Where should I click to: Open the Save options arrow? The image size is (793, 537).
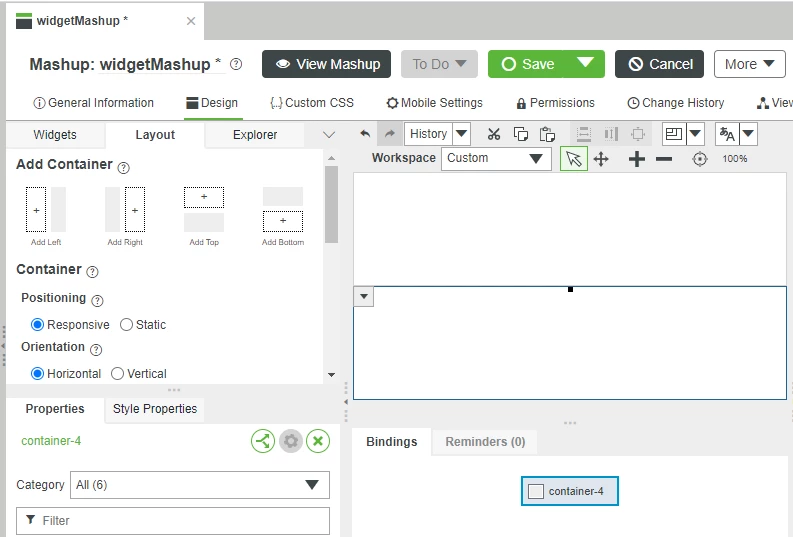click(585, 64)
